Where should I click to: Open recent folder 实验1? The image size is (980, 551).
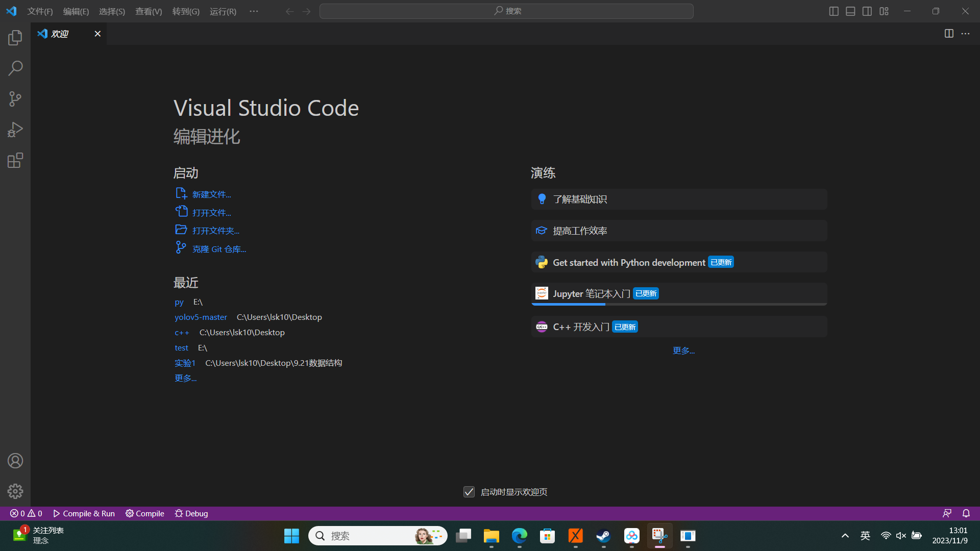[x=185, y=363]
